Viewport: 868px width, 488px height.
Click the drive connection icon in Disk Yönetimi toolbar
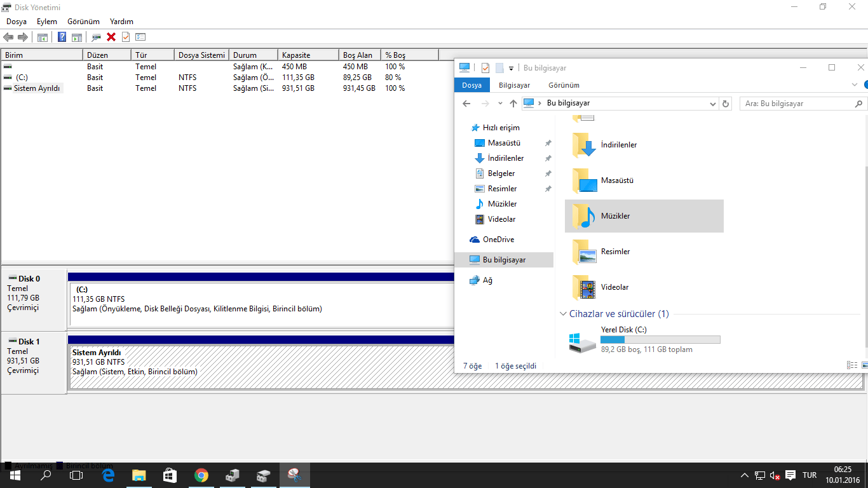pos(97,37)
